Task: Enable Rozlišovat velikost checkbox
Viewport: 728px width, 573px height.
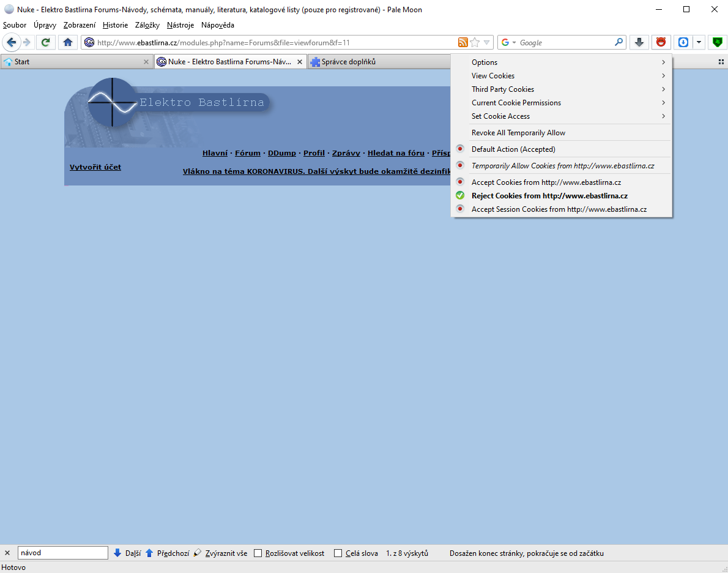Action: 258,553
